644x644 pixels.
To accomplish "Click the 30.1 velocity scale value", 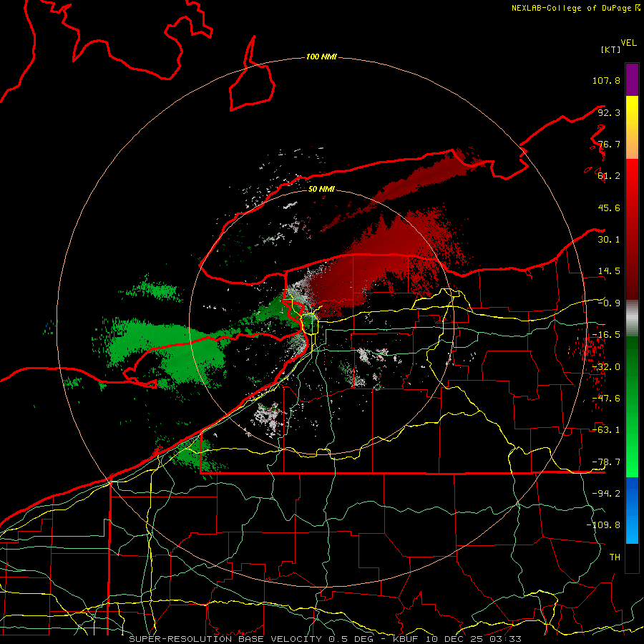I will click(x=609, y=240).
